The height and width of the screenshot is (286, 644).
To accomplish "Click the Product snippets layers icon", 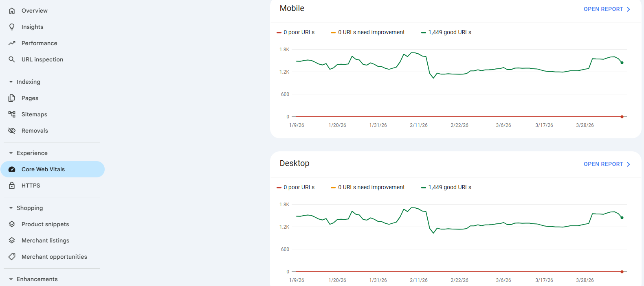I will tap(12, 224).
